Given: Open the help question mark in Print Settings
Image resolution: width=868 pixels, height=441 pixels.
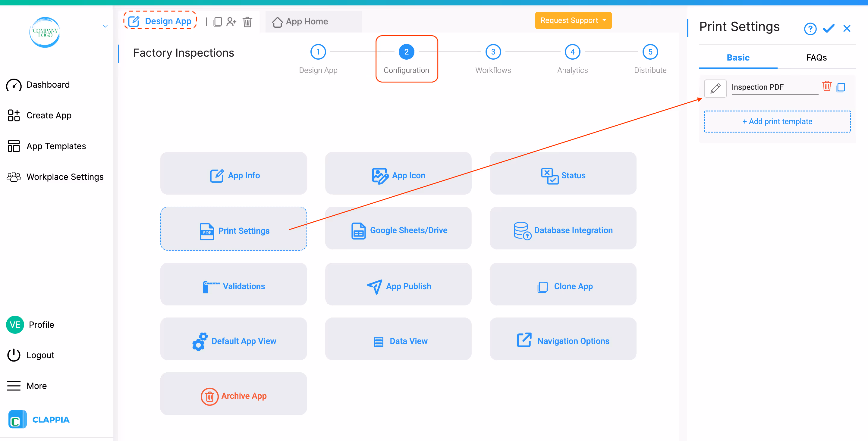Looking at the screenshot, I should tap(810, 29).
